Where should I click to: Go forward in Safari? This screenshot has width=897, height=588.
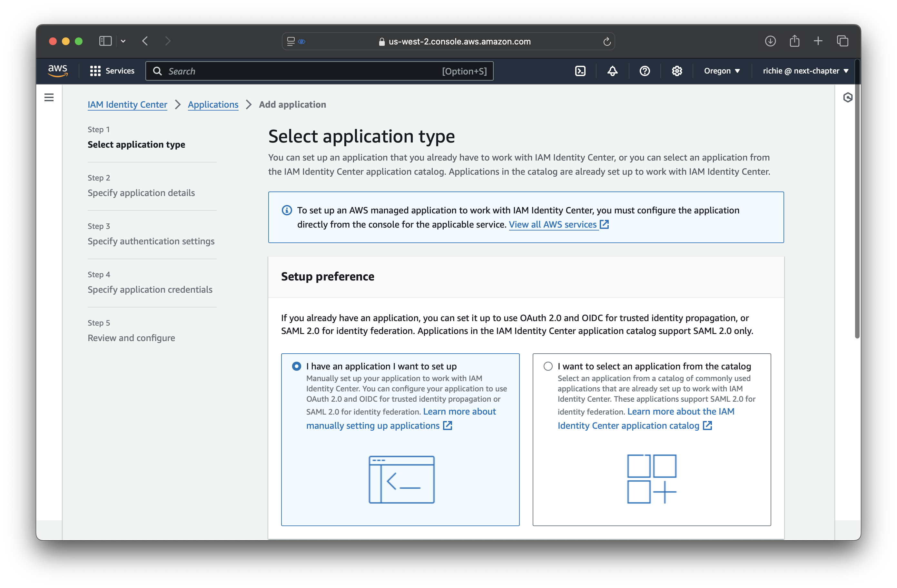tap(168, 41)
